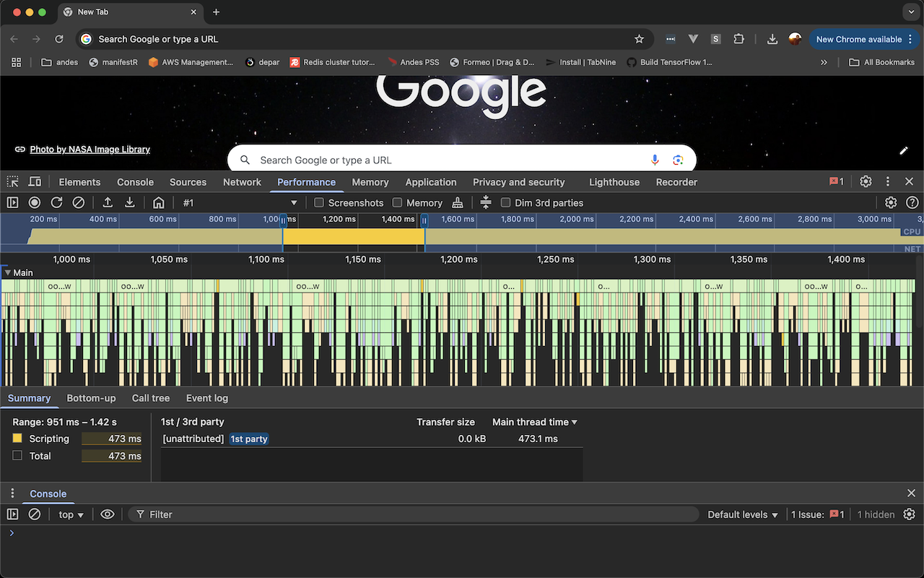Open the Default levels dropdown

coord(743,514)
